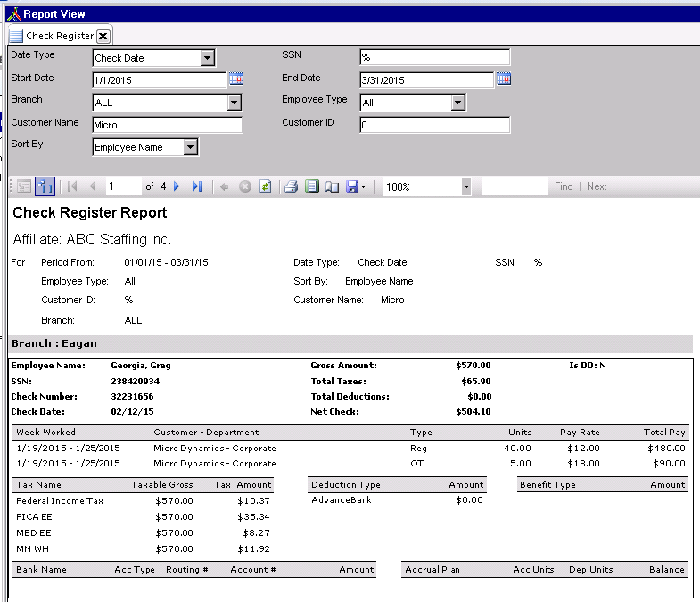This screenshot has height=602, width=700.
Task: Click the back to parent report arrow
Action: [225, 186]
